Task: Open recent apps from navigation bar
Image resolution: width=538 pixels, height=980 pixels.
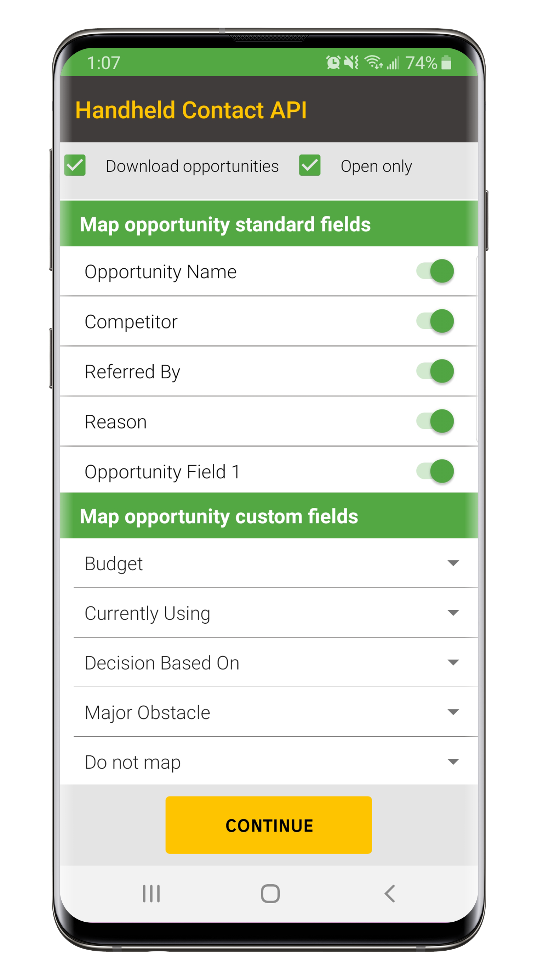Action: 151,893
